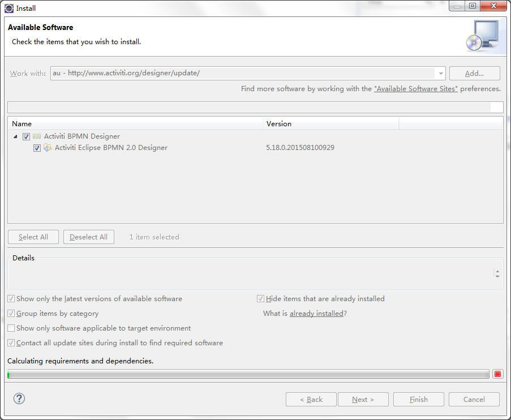Click the Version column header

pyautogui.click(x=331, y=124)
